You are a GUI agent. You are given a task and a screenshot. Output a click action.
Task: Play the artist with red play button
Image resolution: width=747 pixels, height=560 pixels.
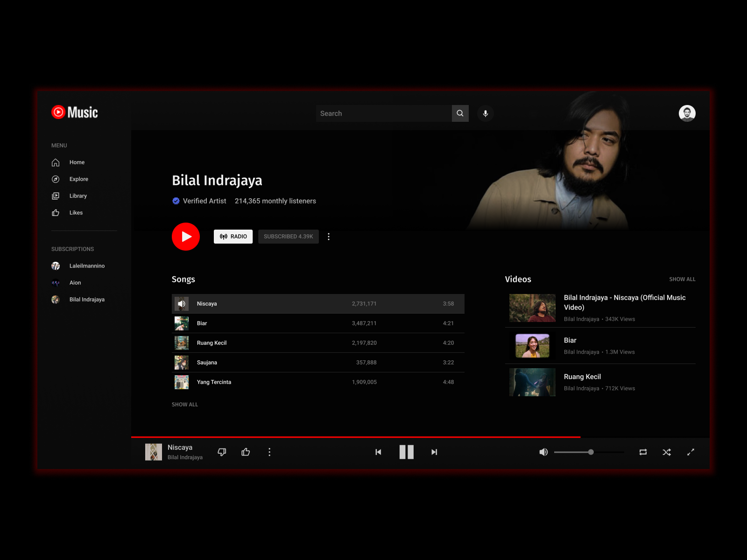[x=186, y=237]
